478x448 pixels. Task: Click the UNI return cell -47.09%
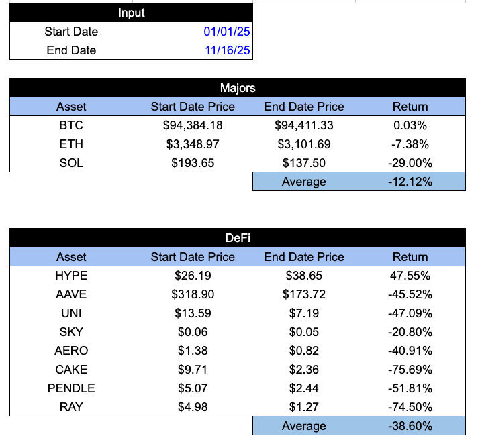pos(410,313)
